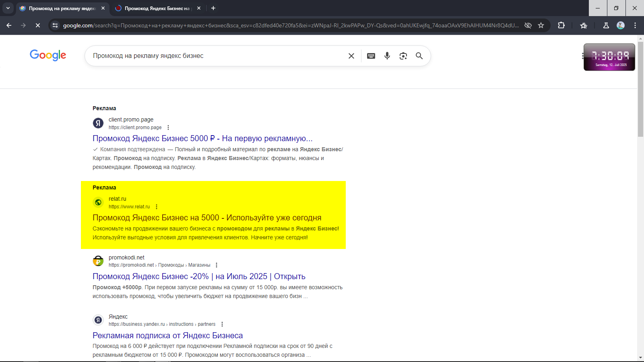This screenshot has width=644, height=362.
Task: Click the Яндекс site name label
Action: point(118,317)
